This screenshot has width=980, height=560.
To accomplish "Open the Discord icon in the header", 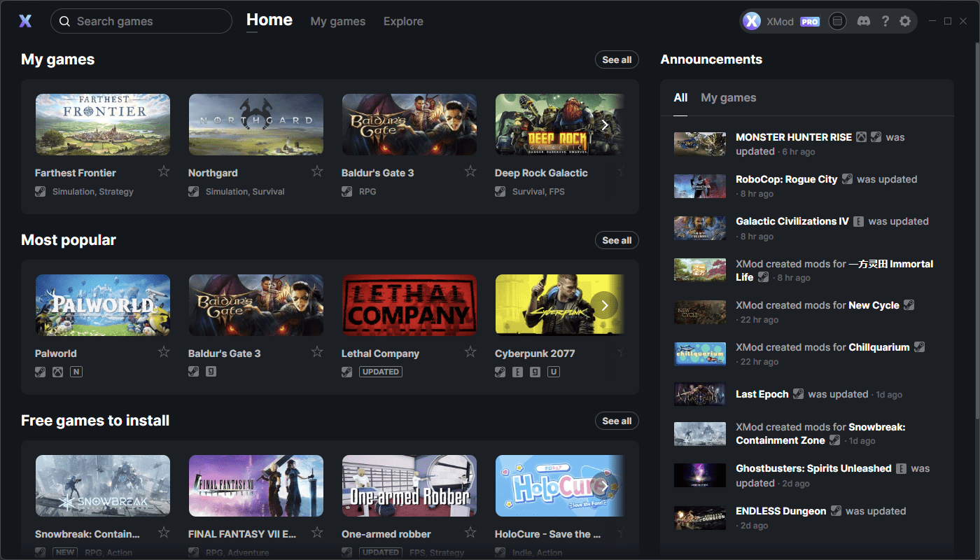I will point(864,21).
